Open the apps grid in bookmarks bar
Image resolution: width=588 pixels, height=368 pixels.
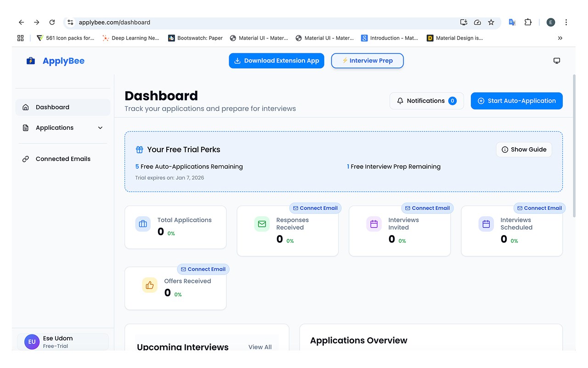20,38
